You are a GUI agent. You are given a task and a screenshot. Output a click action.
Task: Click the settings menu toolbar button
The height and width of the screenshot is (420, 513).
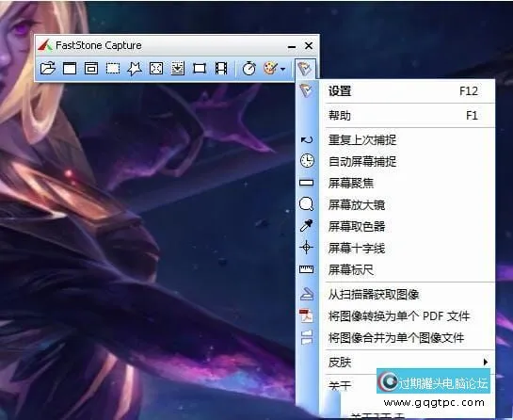click(x=305, y=69)
